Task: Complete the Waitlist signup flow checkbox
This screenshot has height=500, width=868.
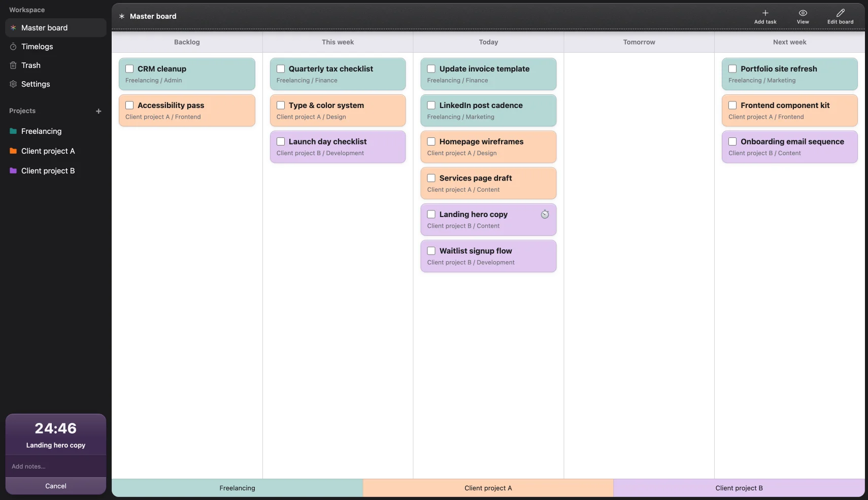Action: tap(431, 251)
